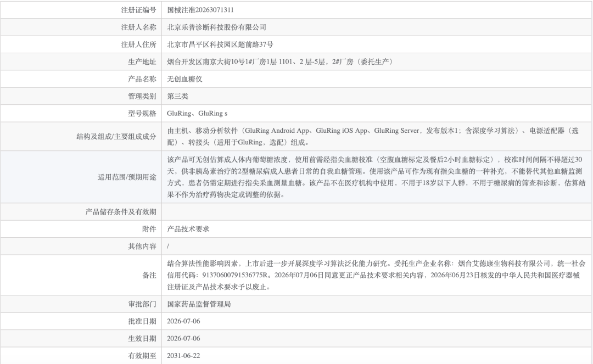Click the 注册人名称 label

pos(138,27)
